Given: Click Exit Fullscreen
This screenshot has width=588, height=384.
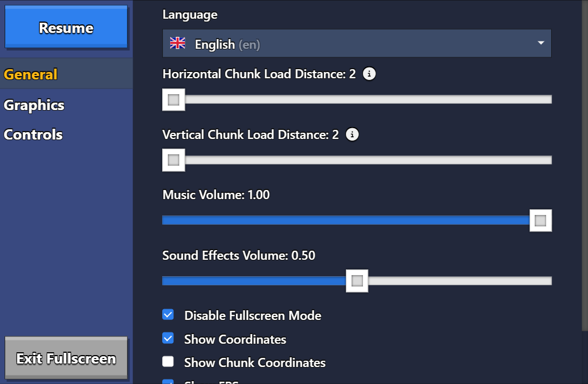Looking at the screenshot, I should coord(66,358).
